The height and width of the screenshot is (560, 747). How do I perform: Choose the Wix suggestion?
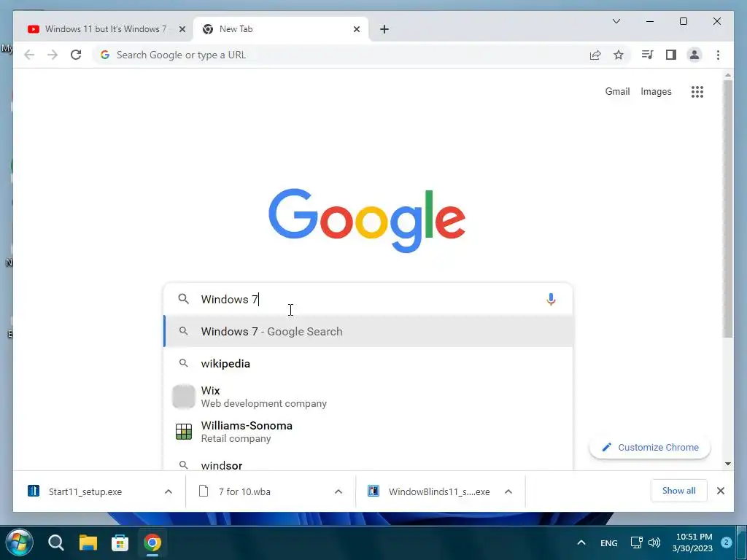pos(368,397)
